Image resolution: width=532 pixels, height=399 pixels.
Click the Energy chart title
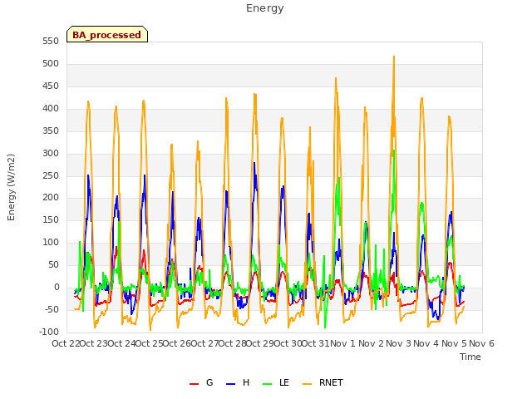(265, 8)
